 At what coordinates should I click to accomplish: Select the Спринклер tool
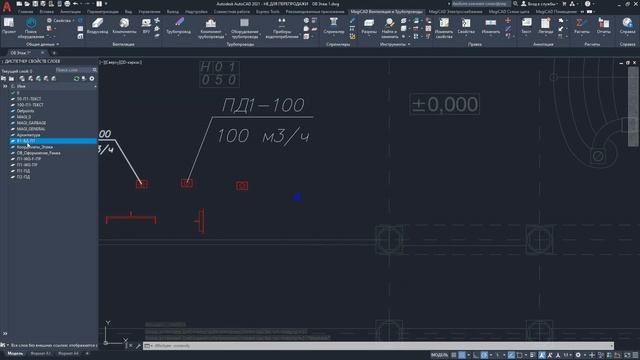333,26
